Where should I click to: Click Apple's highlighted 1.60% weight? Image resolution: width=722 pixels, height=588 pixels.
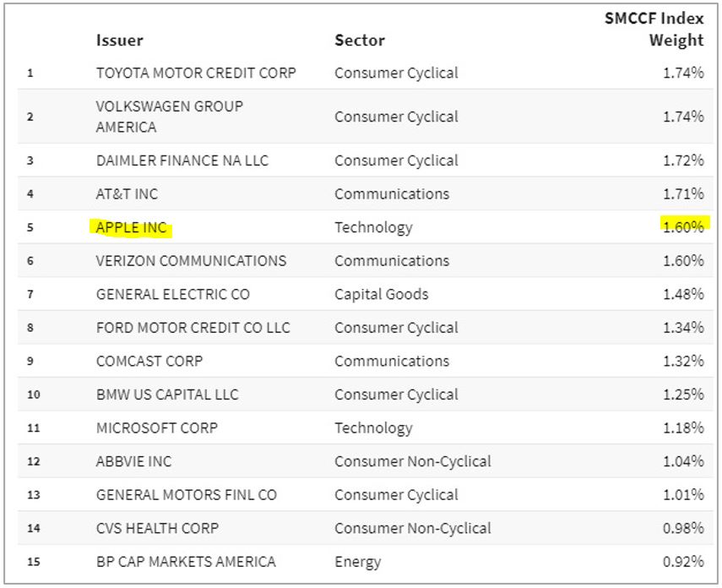tap(682, 227)
